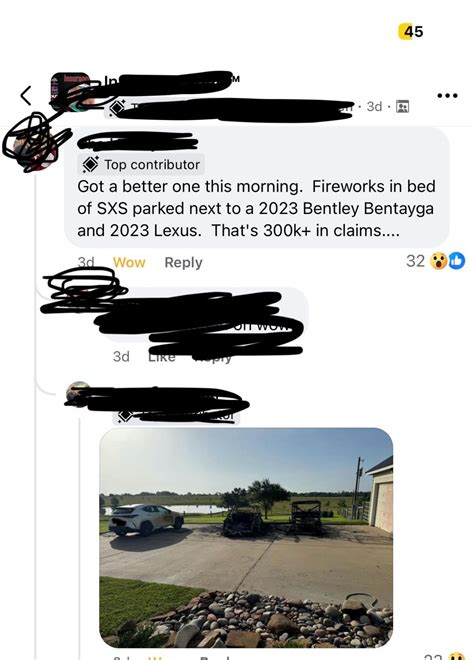This screenshot has width=474, height=660.
Task: Tap the Top contributor label text
Action: (152, 165)
